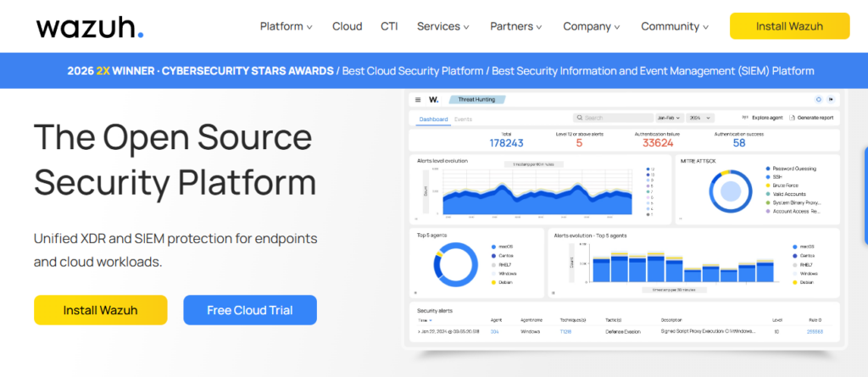Open the Platform menu dropdown
Viewport: 868px width, 377px height.
point(287,26)
